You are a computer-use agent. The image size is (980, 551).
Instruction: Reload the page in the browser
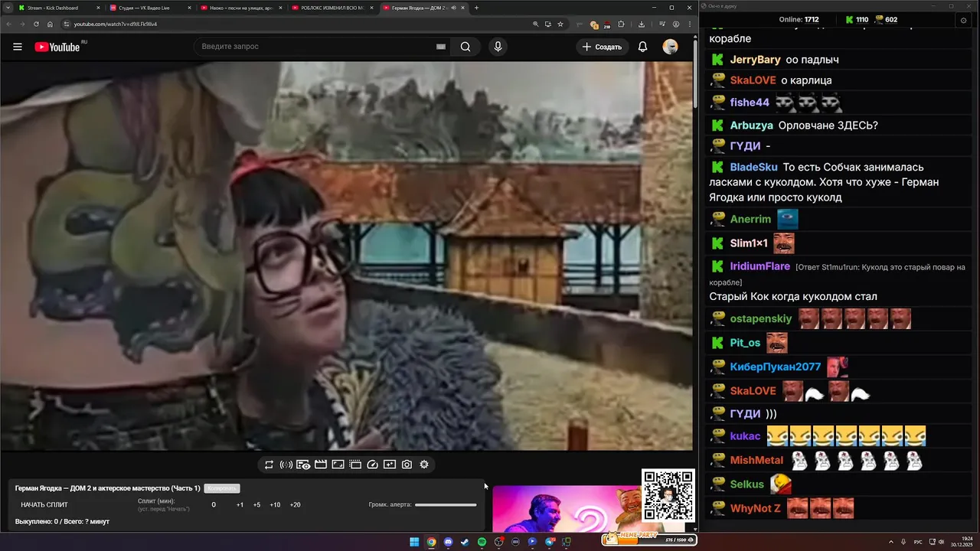(x=36, y=24)
